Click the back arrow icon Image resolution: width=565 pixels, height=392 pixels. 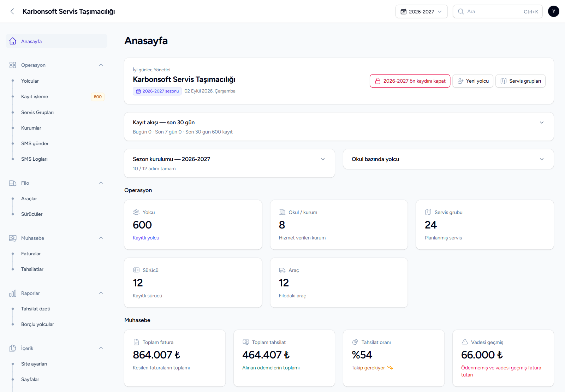pos(12,11)
